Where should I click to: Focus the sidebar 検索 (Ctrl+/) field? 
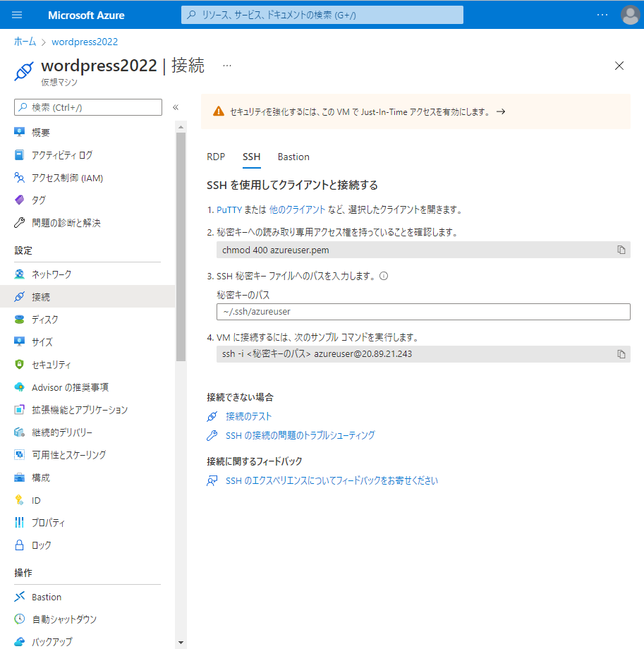click(87, 107)
